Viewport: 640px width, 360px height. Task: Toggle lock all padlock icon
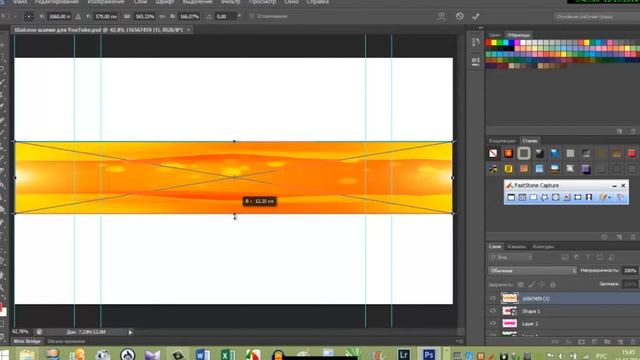pyautogui.click(x=553, y=284)
